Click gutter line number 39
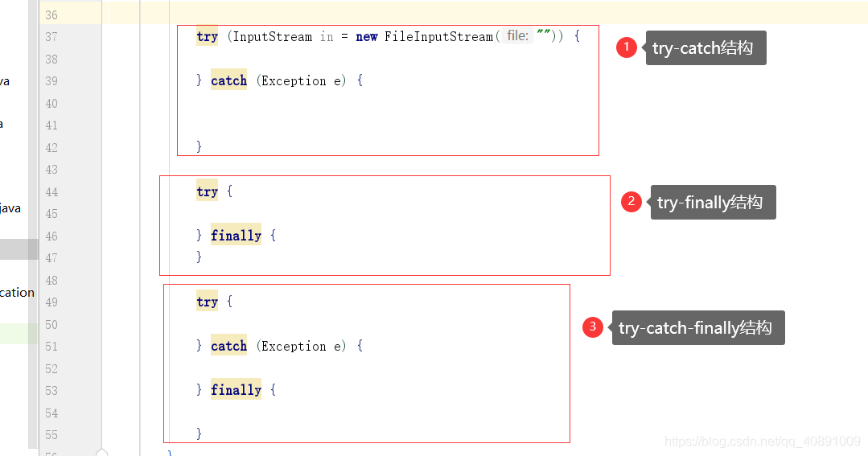Image resolution: width=868 pixels, height=456 pixels. click(x=51, y=81)
